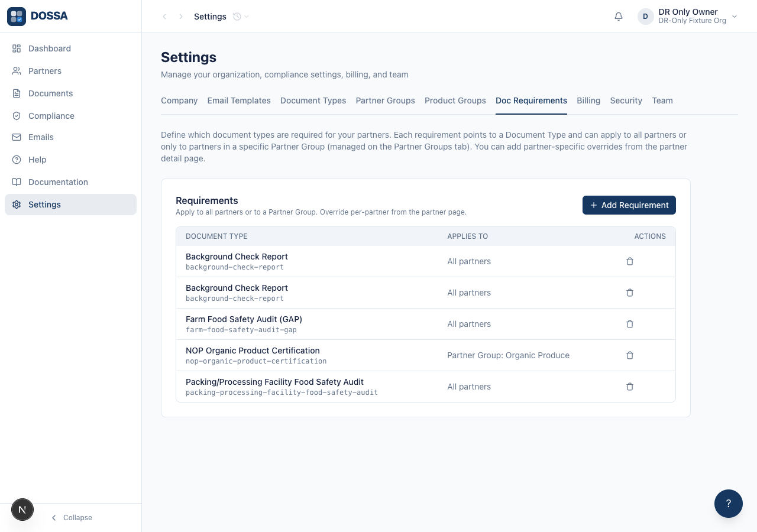Click the Requirements section heading
The image size is (757, 532).
pyautogui.click(x=207, y=200)
